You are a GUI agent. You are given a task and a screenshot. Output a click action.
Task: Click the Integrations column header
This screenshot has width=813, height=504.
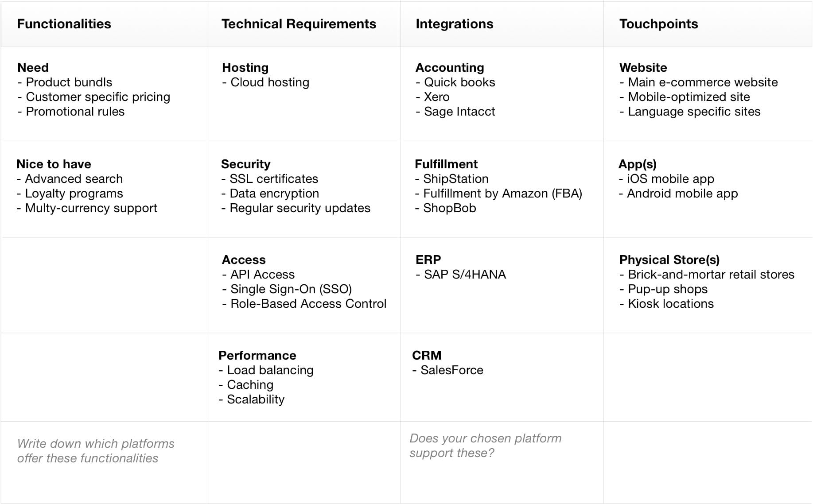tap(454, 24)
